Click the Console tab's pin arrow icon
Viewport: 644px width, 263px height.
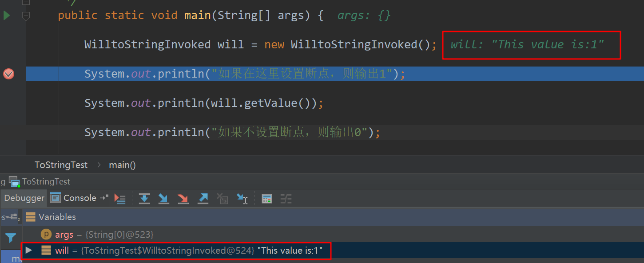click(x=104, y=198)
